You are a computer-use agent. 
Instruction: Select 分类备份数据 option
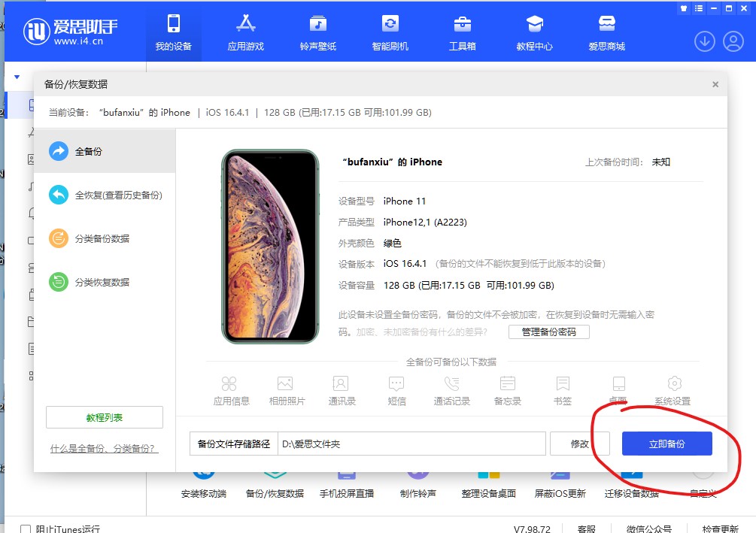click(105, 238)
